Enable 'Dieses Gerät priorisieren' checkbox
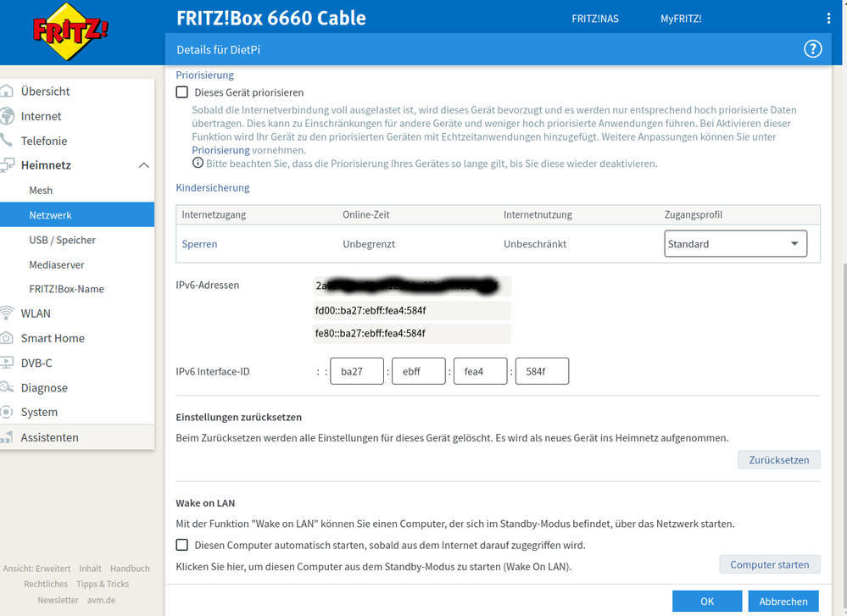Viewport: 847px width, 616px height. [182, 92]
